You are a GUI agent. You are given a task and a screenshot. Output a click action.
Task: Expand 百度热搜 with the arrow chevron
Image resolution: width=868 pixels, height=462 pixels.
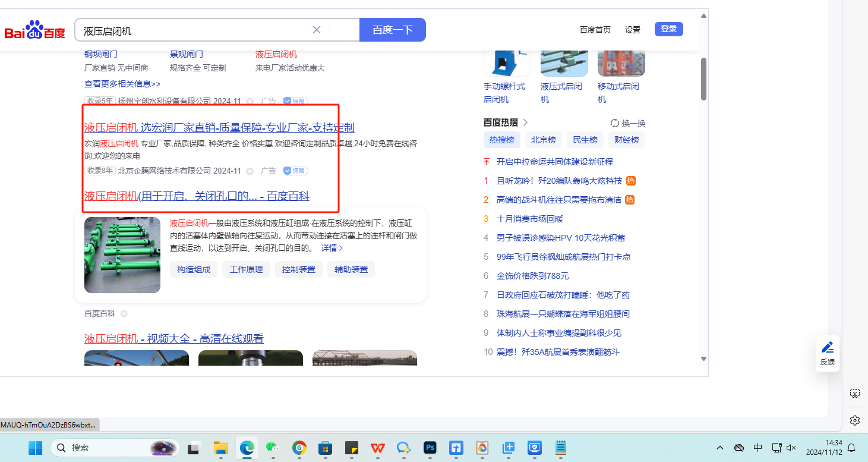(x=525, y=122)
